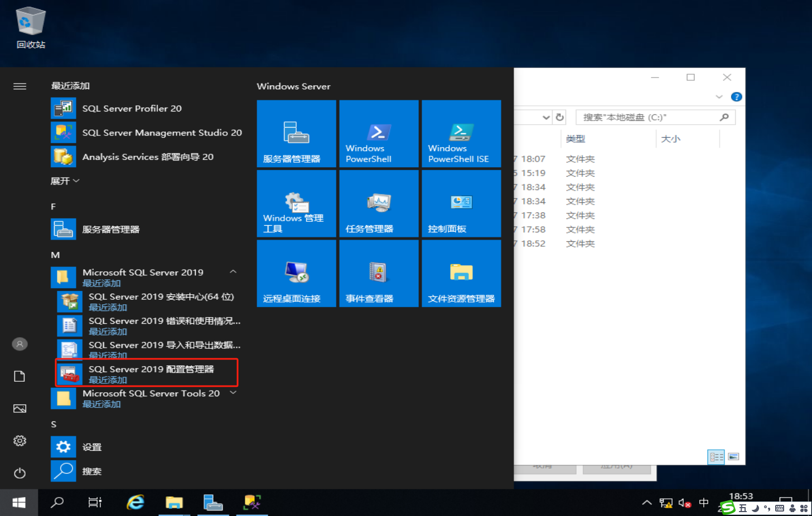This screenshot has width=812, height=516.
Task: Open the Documents shortcut in Start rail
Action: 20,377
